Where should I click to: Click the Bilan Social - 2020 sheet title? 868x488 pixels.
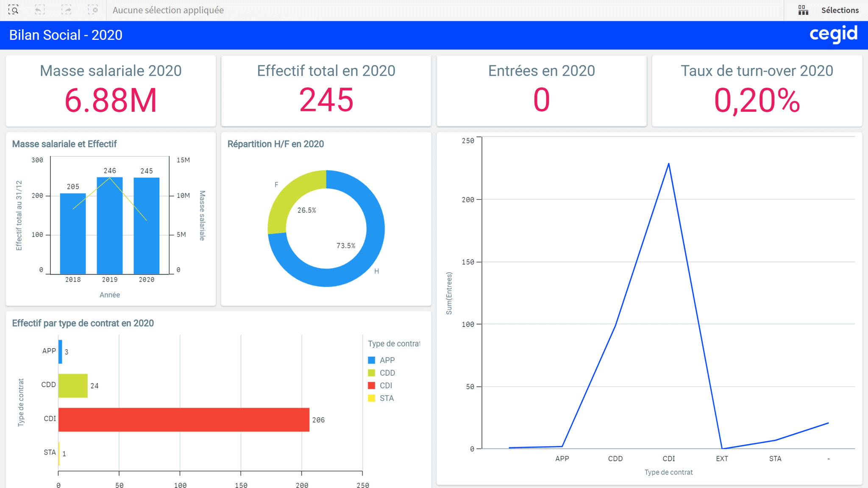65,35
